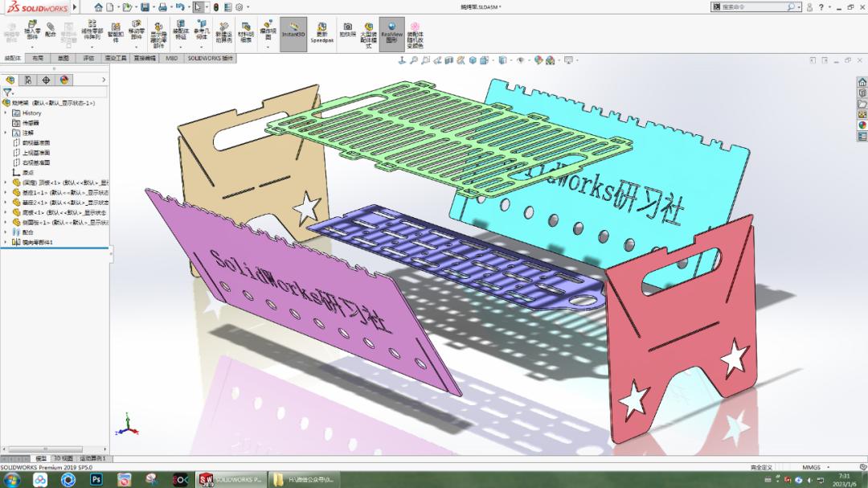Open the MMGS units dropdown
Screen dimensions: 868x488
click(x=812, y=466)
